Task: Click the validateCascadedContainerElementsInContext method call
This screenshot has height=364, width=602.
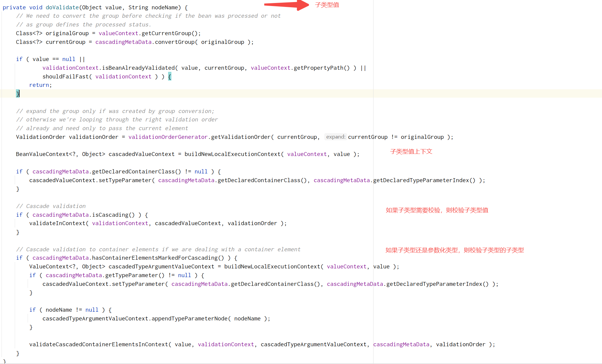Action: click(x=98, y=344)
